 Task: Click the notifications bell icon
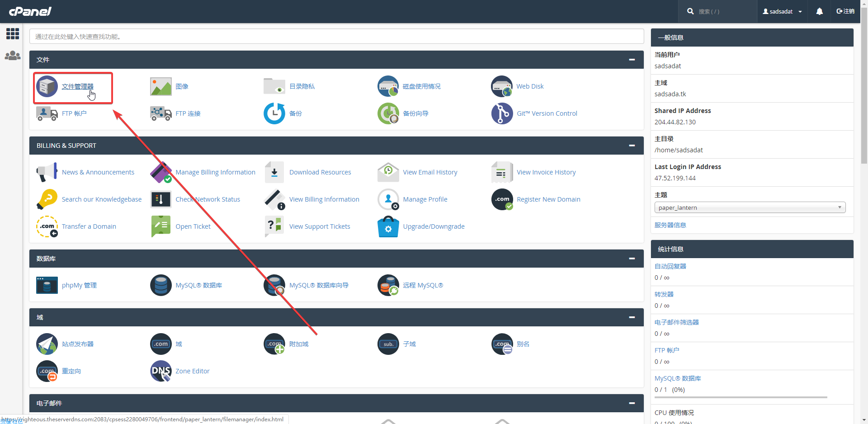click(819, 11)
